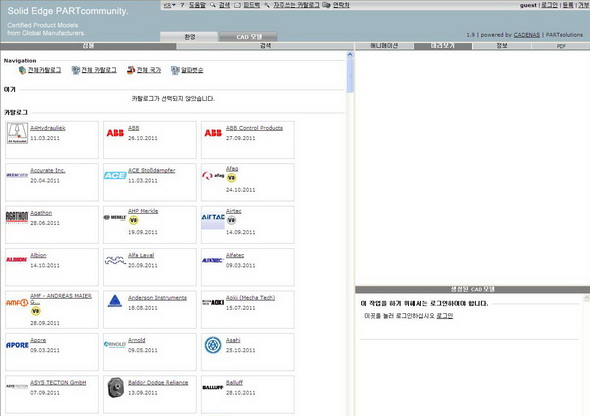Viewport: 590px width, 416px height.
Task: Click the orange AMF logo
Action: (x=17, y=302)
